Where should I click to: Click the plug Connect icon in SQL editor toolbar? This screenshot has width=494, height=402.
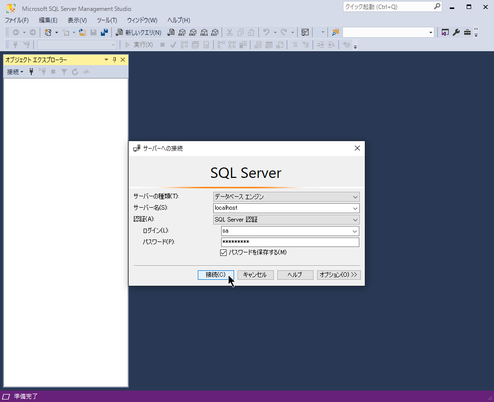point(15,45)
